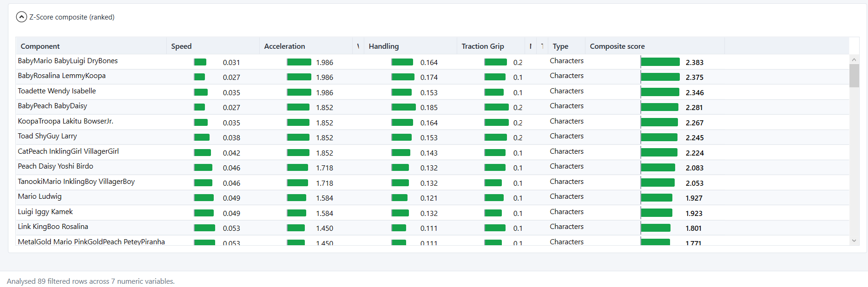Image resolution: width=868 pixels, height=287 pixels.
Task: Click Acceleration value 1.584 in Mario Ludwig row
Action: click(324, 198)
